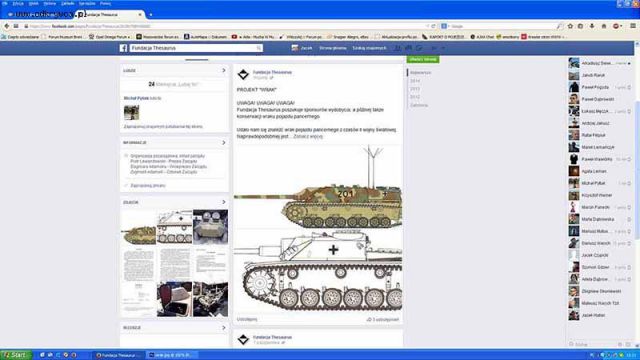The width and height of the screenshot is (640, 360).
Task: Click the Facebook search field
Action: (x=196, y=48)
